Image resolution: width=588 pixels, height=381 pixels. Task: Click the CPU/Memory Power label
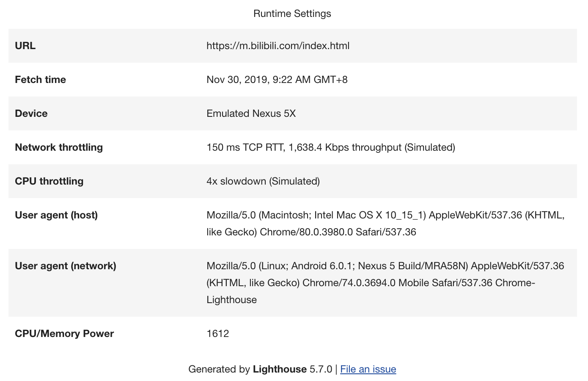point(64,334)
